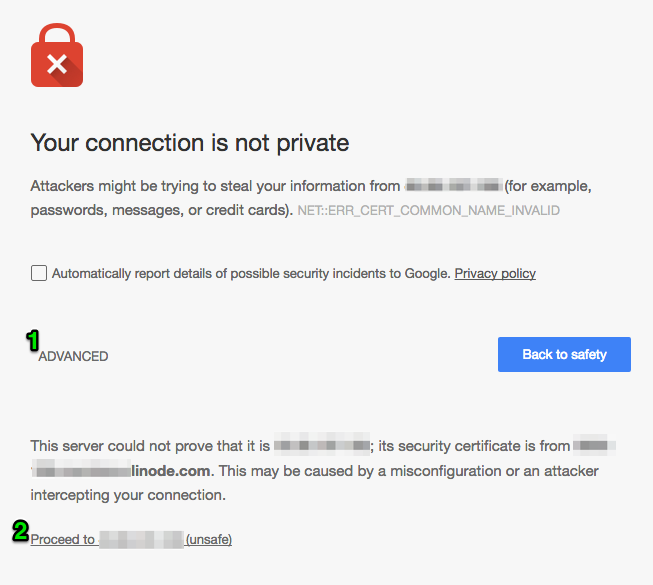The width and height of the screenshot is (653, 585).
Task: Click the 'Attackers might be trying' warning text
Action: pos(215,186)
